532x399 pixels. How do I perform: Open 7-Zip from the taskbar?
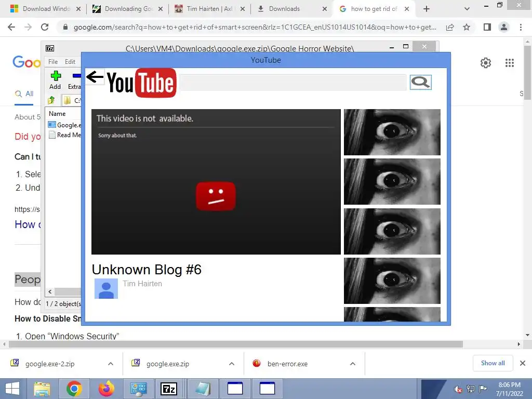(169, 389)
